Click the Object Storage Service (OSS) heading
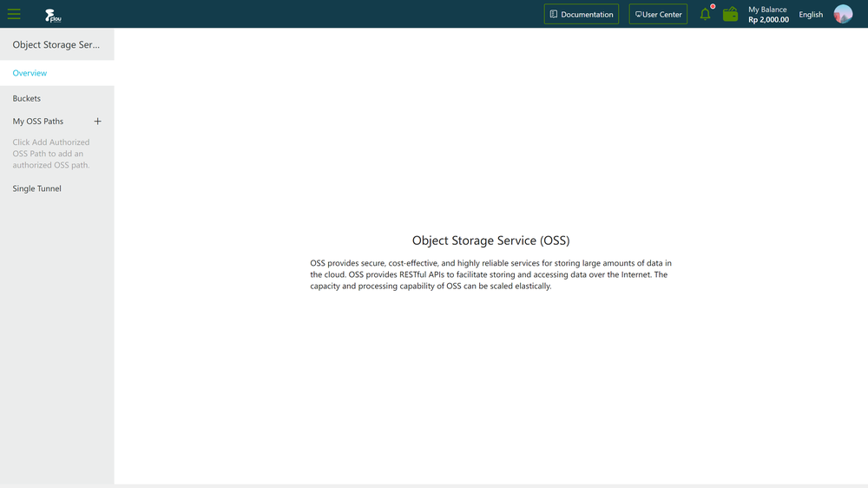The height and width of the screenshot is (488, 868). point(490,241)
